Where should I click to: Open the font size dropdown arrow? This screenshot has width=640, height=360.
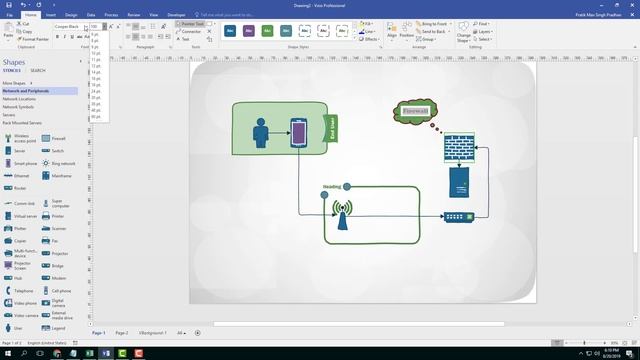tap(104, 27)
